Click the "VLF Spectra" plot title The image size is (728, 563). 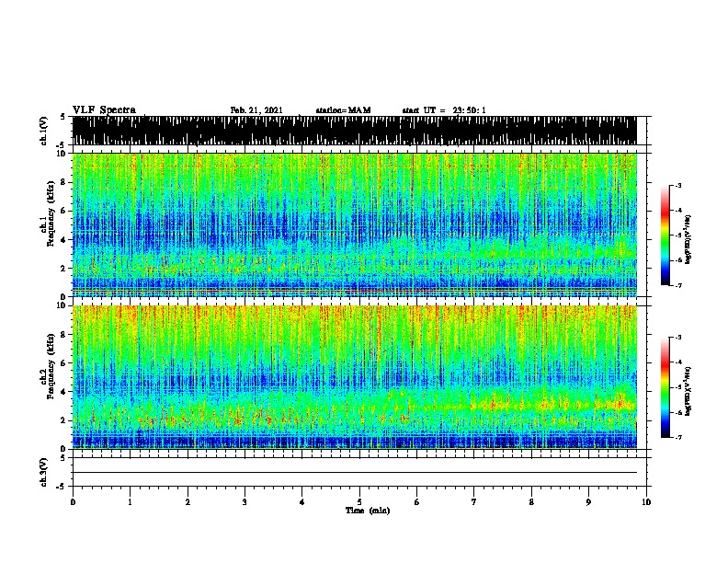click(105, 110)
